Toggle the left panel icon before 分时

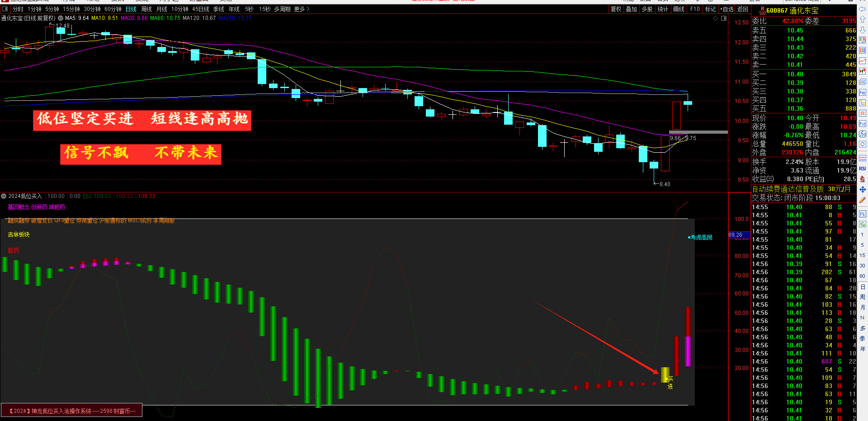click(x=6, y=9)
